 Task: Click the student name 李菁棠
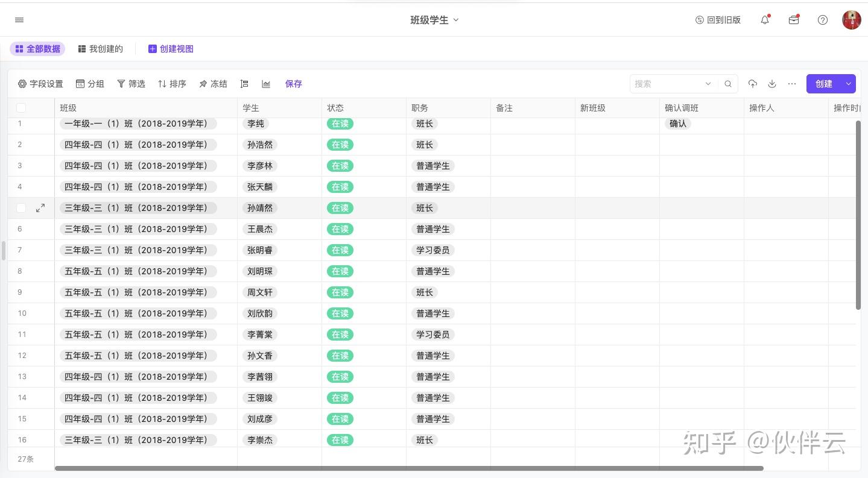(260, 335)
